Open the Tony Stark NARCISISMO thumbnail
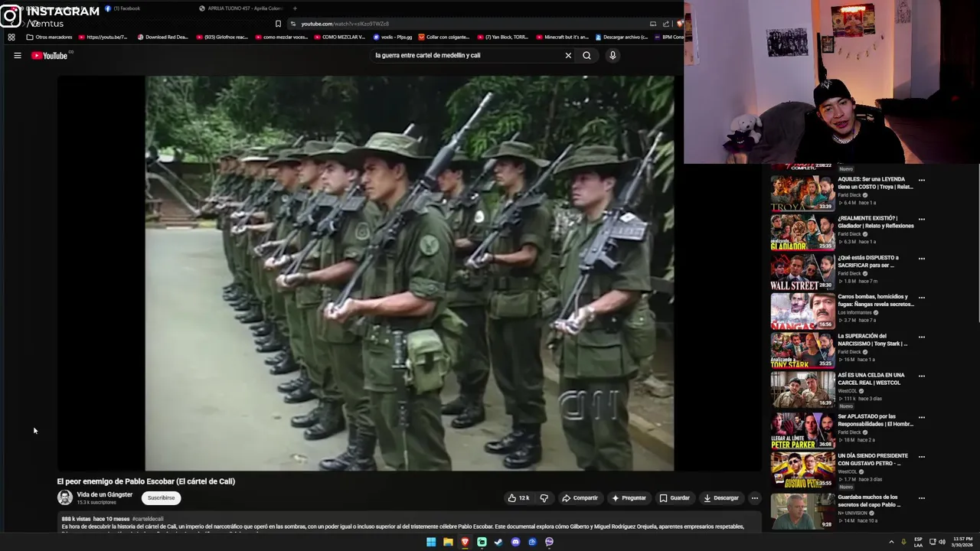This screenshot has height=551, width=980. click(x=802, y=350)
